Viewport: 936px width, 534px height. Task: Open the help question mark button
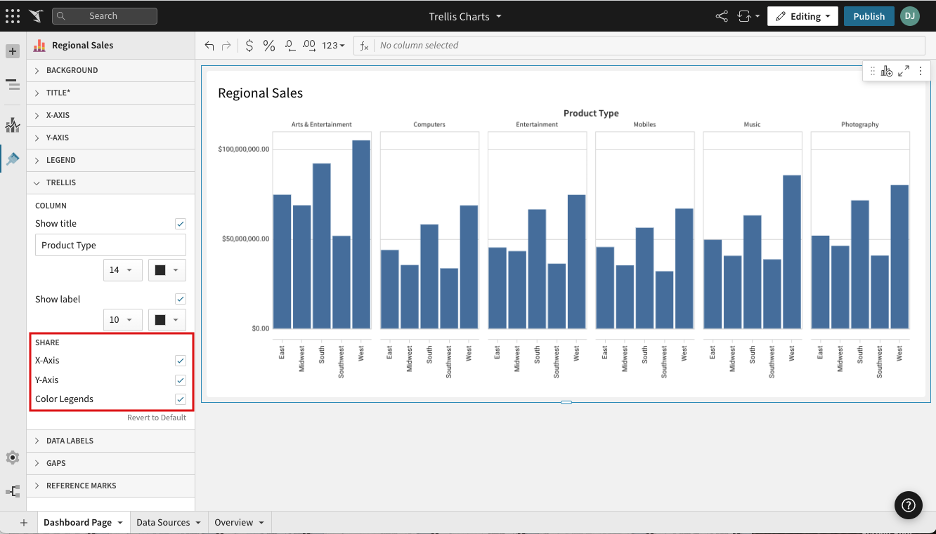coord(908,505)
